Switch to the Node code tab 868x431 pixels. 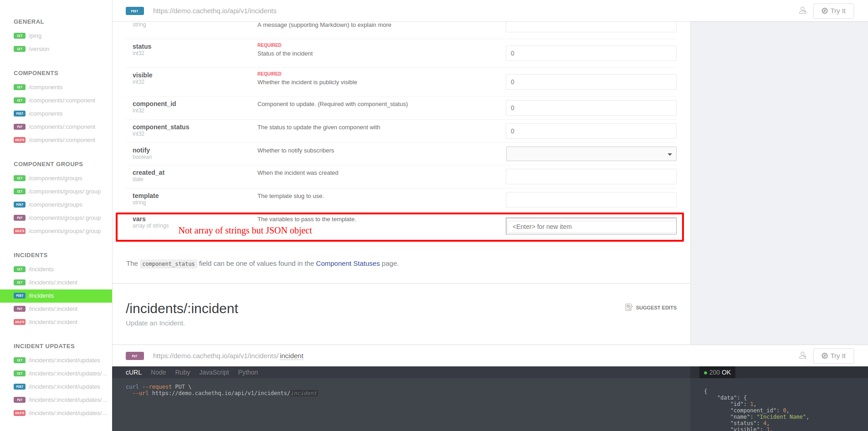tap(158, 372)
